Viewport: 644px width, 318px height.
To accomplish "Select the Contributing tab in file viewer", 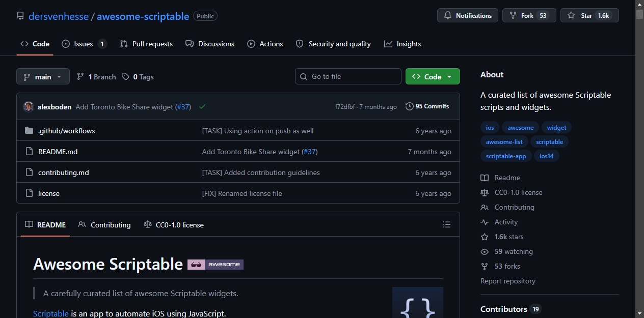I will 104,224.
